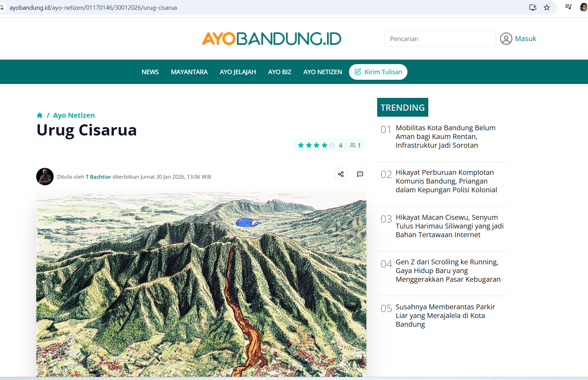Open trending article about Macan Cisewu

449,226
